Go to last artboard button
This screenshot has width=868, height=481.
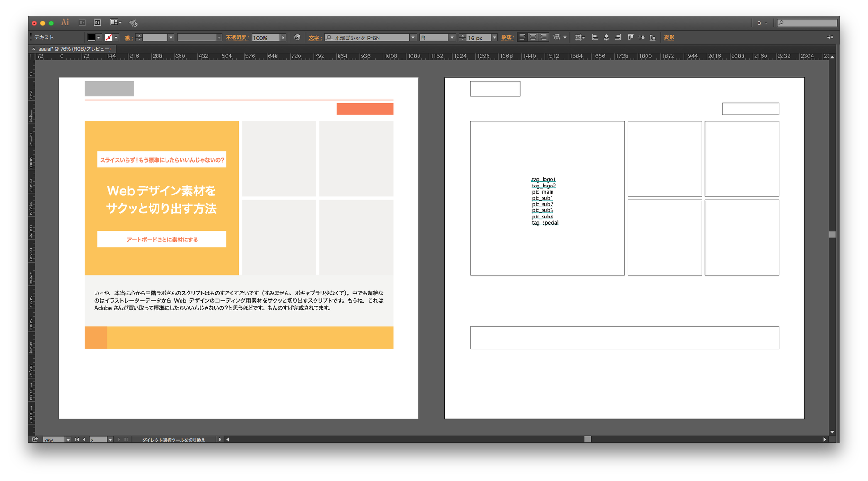click(126, 440)
